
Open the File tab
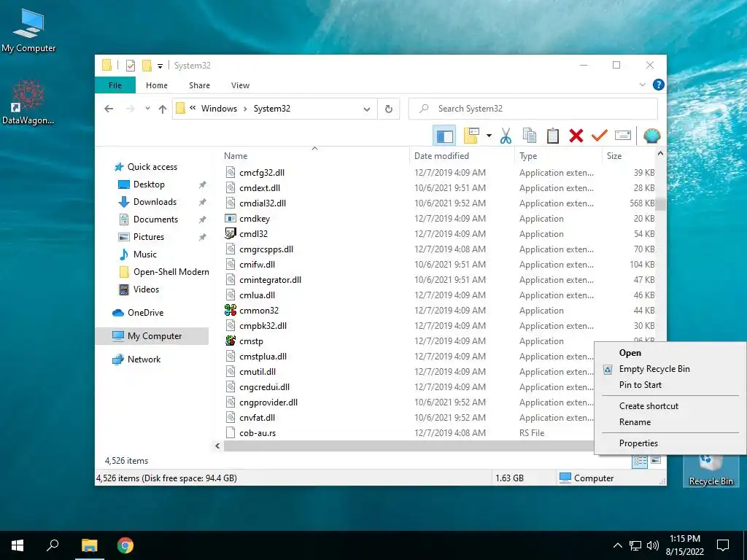tap(115, 85)
